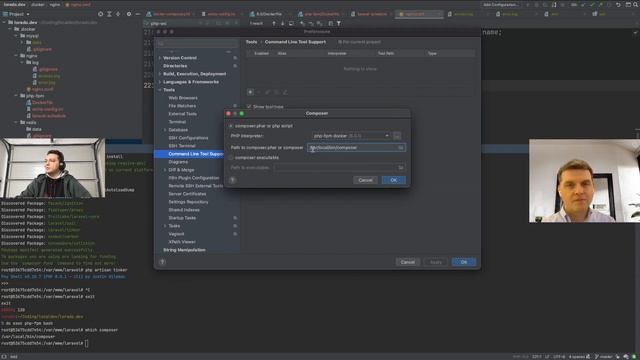The image size is (640, 360).
Task: Expand Languages & Frameworks settings
Action: (160, 82)
